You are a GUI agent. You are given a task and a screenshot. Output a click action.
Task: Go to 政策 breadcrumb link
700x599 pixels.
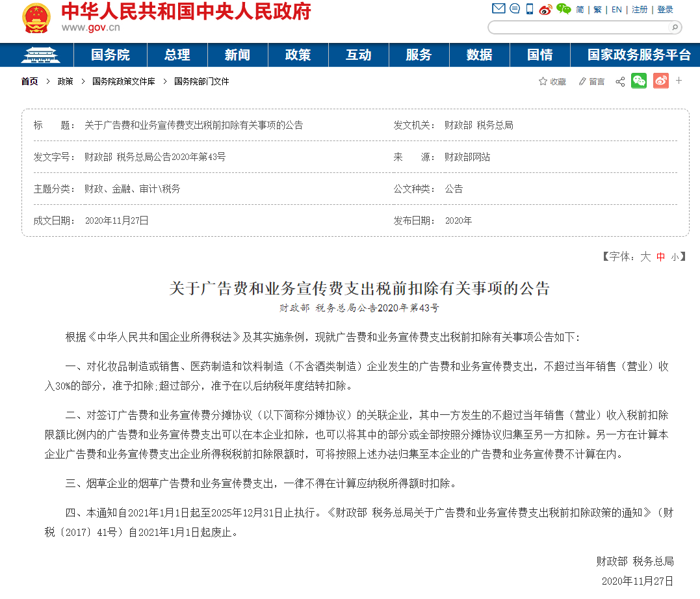pos(65,81)
